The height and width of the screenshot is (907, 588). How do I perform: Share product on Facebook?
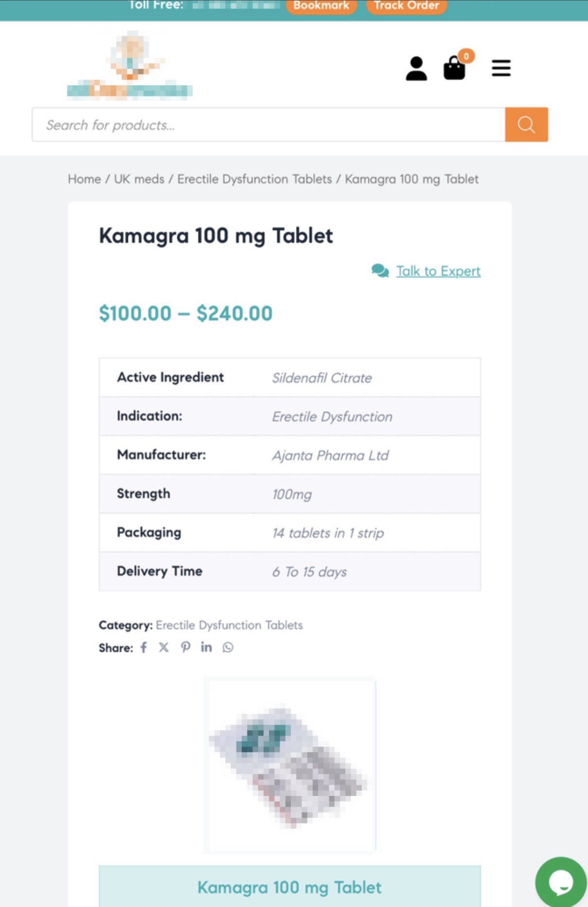click(144, 647)
